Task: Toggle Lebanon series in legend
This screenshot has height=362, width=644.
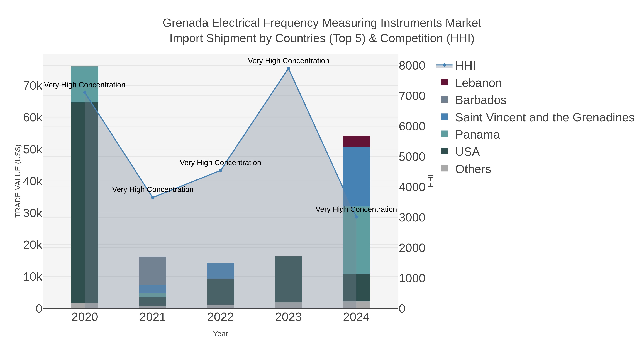Action: (471, 83)
